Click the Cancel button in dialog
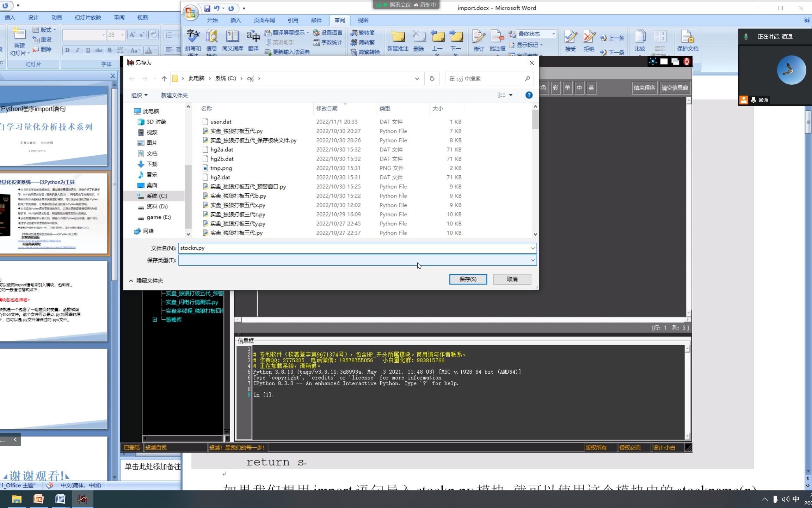 (512, 279)
